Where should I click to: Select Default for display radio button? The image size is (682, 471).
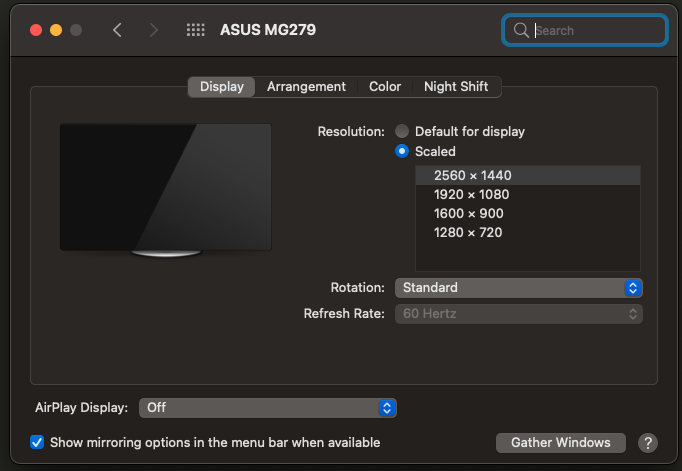(x=402, y=131)
